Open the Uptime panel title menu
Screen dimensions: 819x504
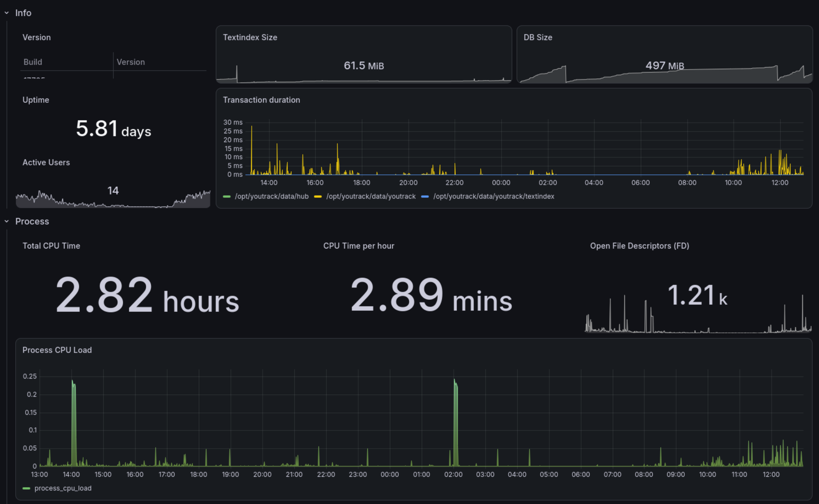36,100
